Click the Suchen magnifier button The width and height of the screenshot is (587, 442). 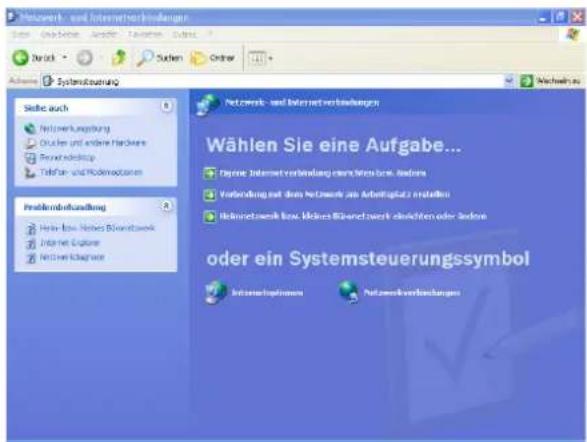[x=160, y=58]
